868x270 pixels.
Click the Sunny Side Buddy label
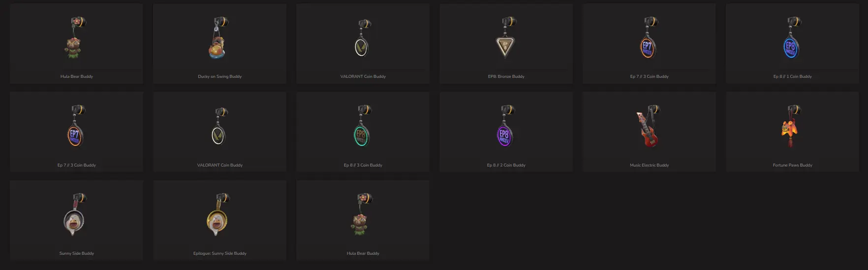pos(76,253)
